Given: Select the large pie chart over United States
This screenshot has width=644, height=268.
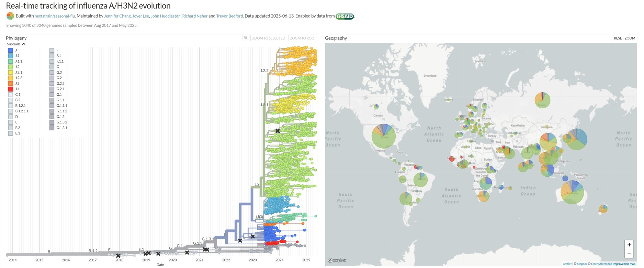Looking at the screenshot, I should (x=384, y=136).
